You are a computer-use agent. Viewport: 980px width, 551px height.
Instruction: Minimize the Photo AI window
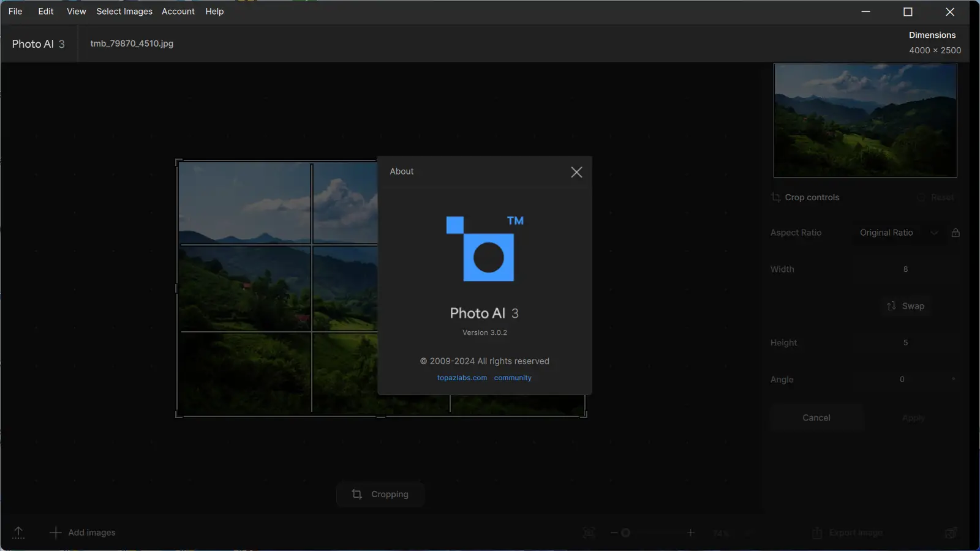coord(865,12)
